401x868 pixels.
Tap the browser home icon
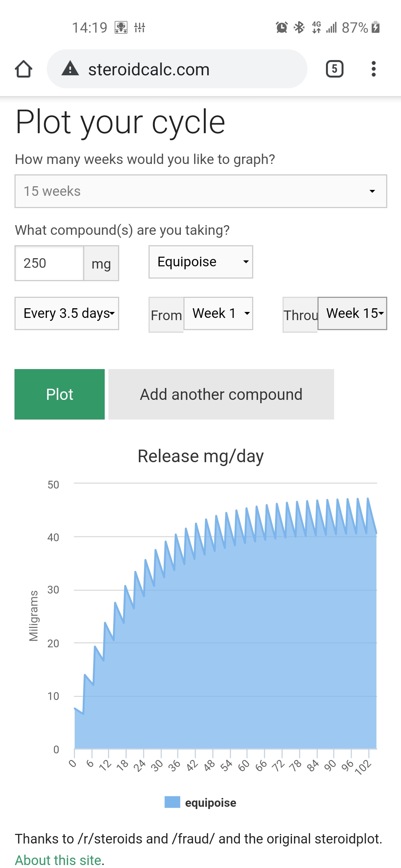coord(24,69)
